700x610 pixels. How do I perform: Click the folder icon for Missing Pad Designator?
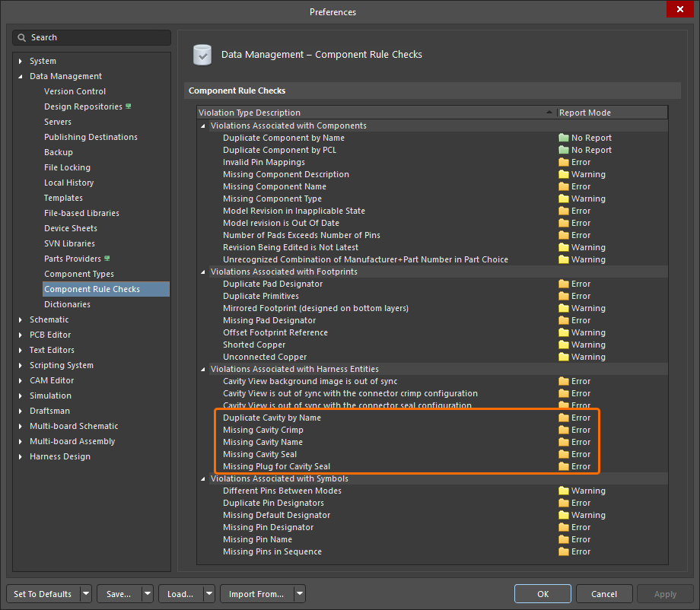pos(563,320)
